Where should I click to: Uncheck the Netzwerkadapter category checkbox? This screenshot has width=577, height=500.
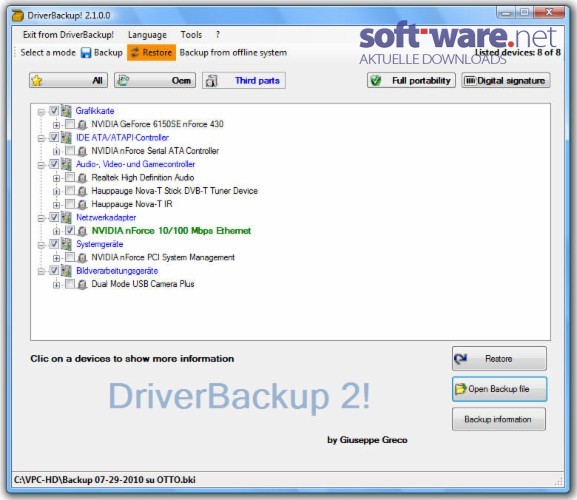point(54,217)
